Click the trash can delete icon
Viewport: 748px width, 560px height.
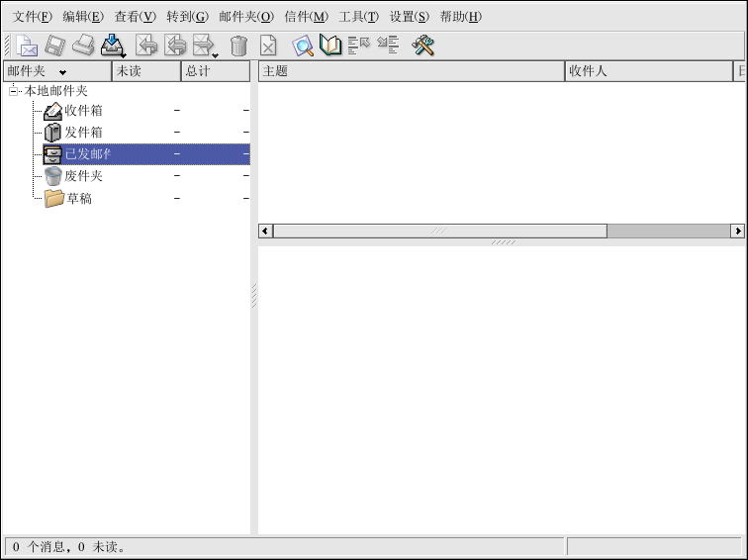(x=238, y=46)
